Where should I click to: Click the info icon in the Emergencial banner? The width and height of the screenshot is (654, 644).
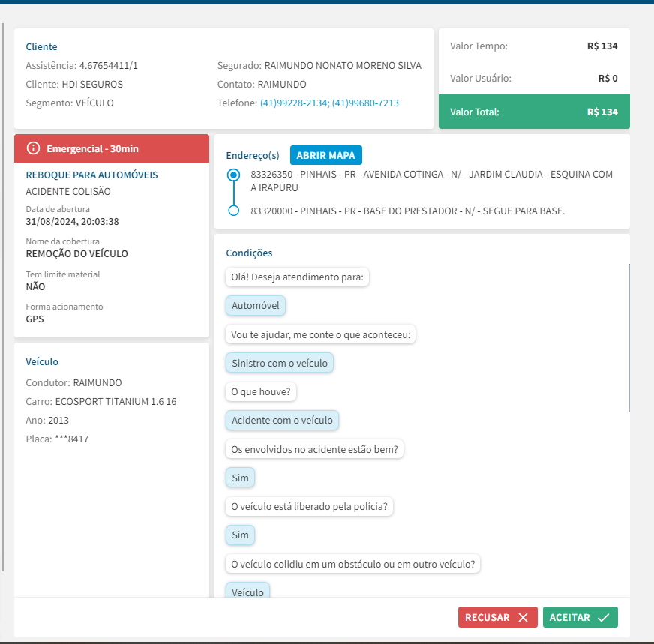click(33, 148)
